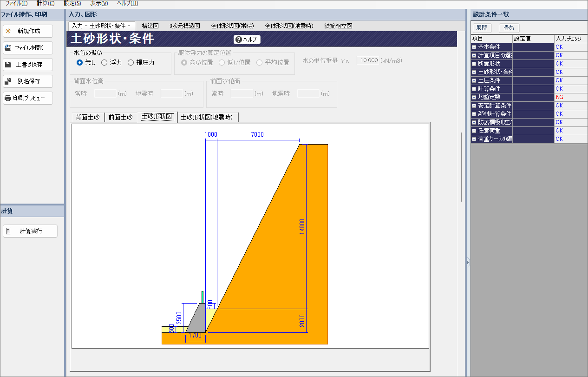Viewport: 588px width, 377px height.
Task: Expand the 任意荷重 tree row
Action: point(474,131)
